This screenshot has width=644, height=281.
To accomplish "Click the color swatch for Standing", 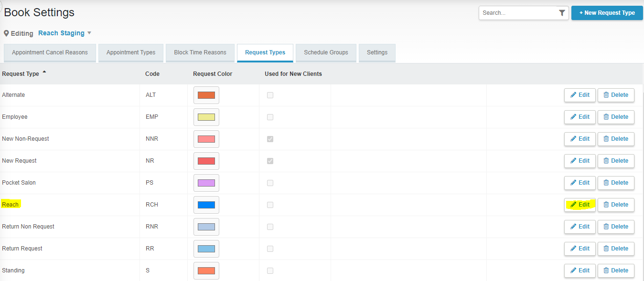I will pos(206,271).
